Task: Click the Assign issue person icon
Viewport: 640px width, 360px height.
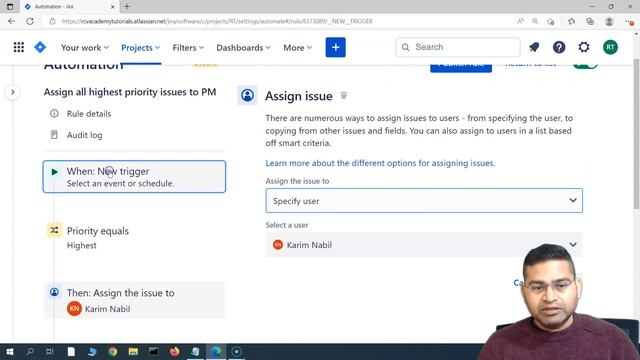Action: click(x=247, y=96)
